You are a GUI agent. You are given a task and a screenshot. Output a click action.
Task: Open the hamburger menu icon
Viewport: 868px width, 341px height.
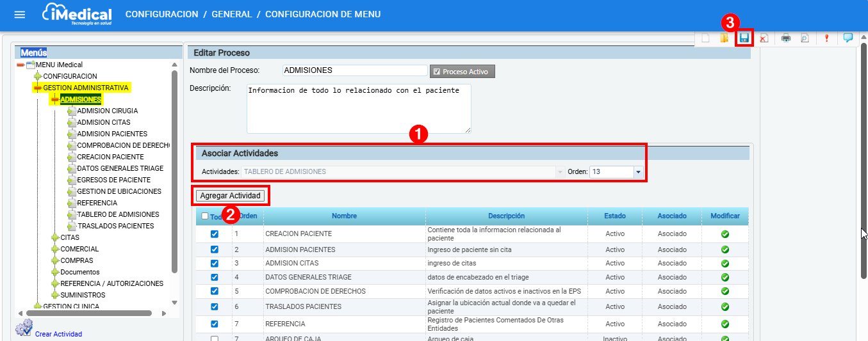(x=20, y=15)
